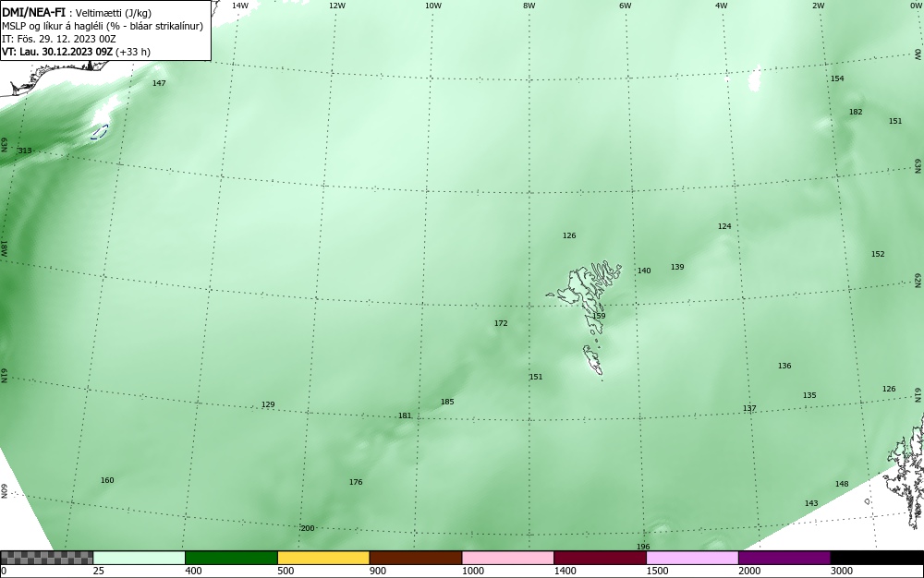The image size is (924, 578).
Task: Click the Suðuroy island outline
Action: click(x=593, y=360)
